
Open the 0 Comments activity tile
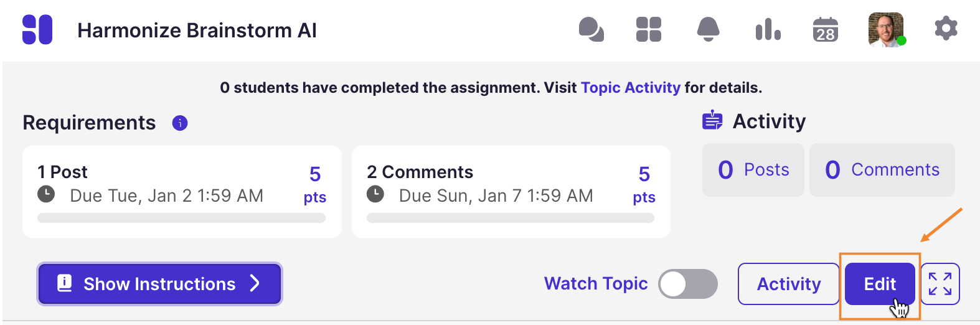(882, 170)
